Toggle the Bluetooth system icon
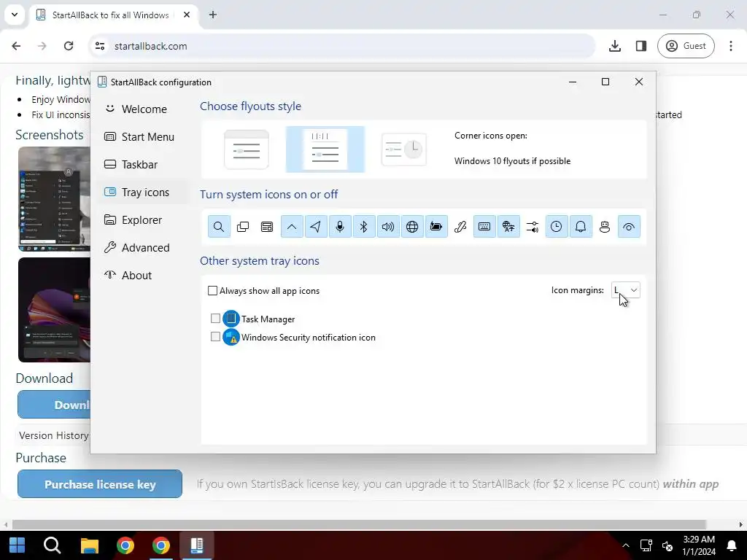The image size is (747, 560). point(364,227)
